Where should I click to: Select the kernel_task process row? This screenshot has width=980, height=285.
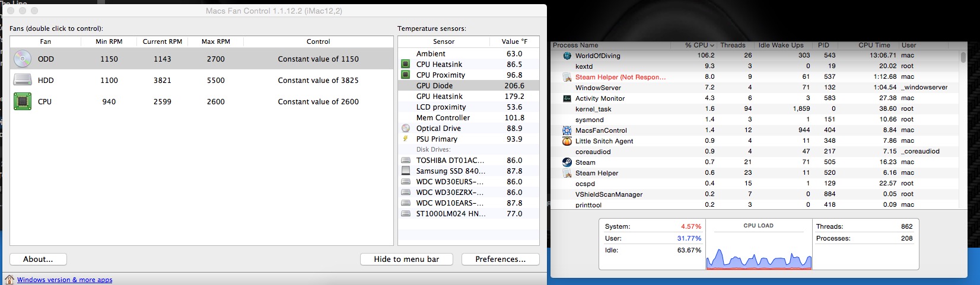click(x=755, y=109)
